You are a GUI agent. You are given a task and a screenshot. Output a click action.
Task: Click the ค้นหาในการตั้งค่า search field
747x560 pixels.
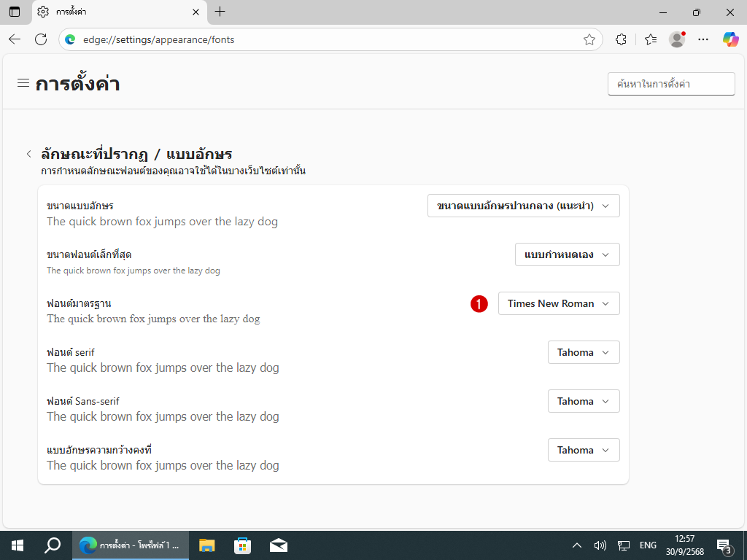671,84
